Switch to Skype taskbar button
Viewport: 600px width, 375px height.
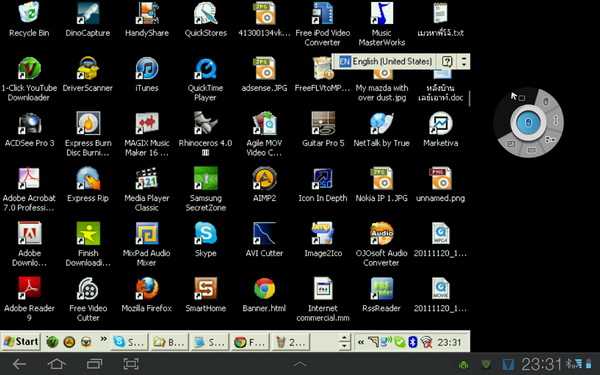pos(129,342)
